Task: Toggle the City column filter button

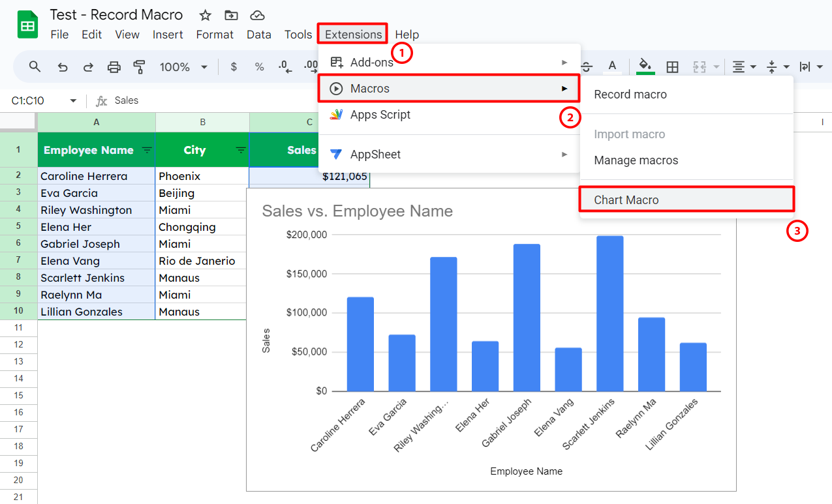Action: (241, 150)
